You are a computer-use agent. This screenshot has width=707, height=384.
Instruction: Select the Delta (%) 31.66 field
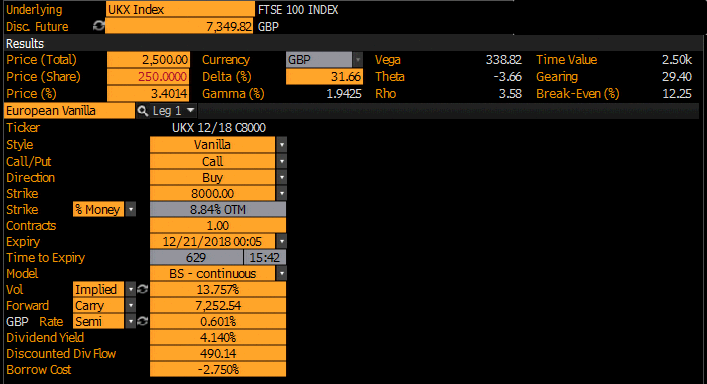[x=324, y=77]
